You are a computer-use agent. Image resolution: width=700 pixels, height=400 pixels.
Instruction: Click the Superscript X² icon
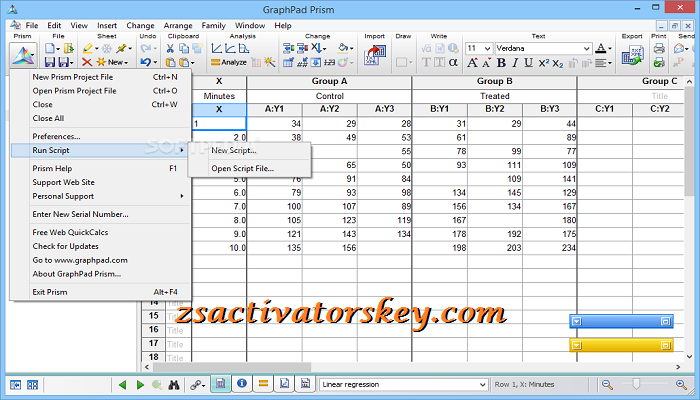543,62
